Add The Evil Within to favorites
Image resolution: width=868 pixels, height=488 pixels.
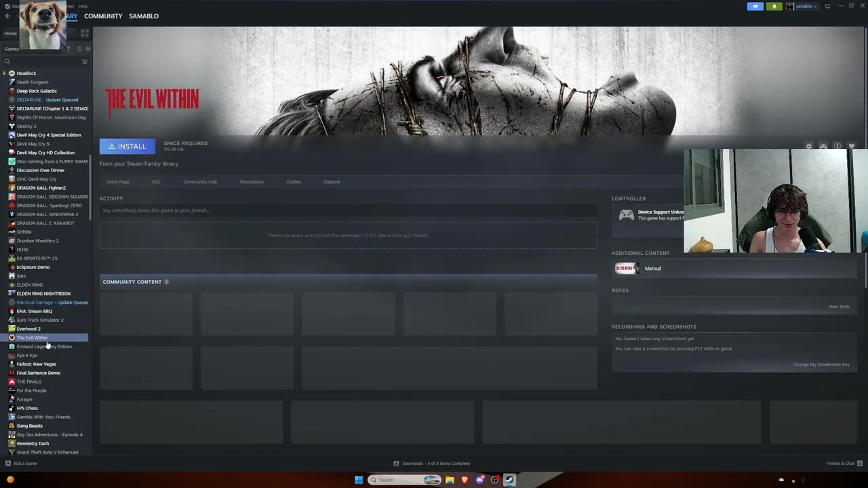pos(852,146)
